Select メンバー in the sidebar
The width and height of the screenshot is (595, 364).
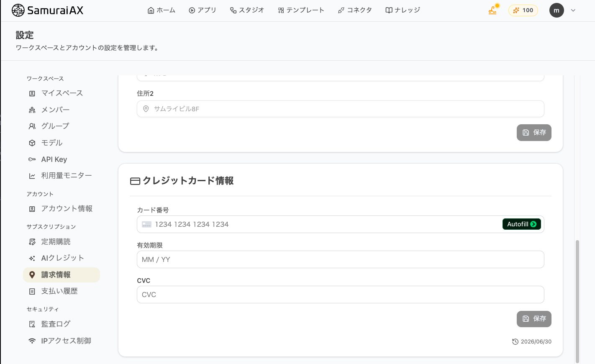point(62,110)
